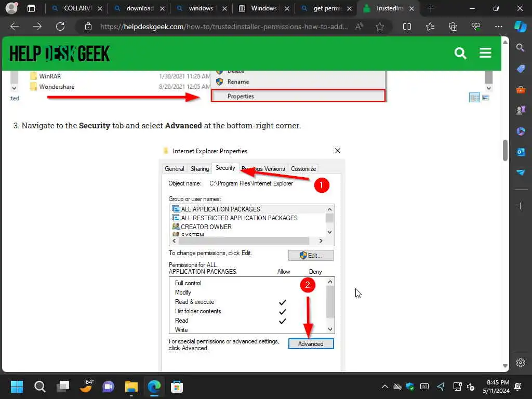Click the Internet Explorer Properties screenshot
The image size is (532, 399).
(252, 258)
